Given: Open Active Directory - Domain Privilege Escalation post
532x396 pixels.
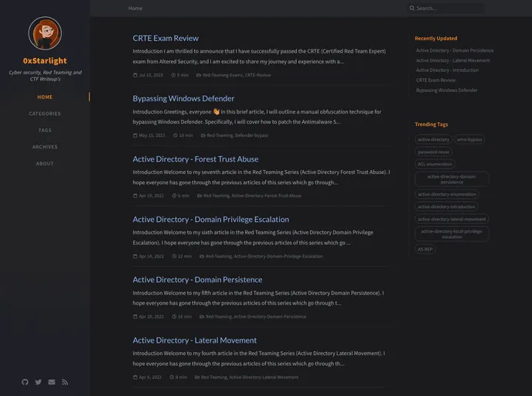Looking at the screenshot, I should [x=211, y=220].
